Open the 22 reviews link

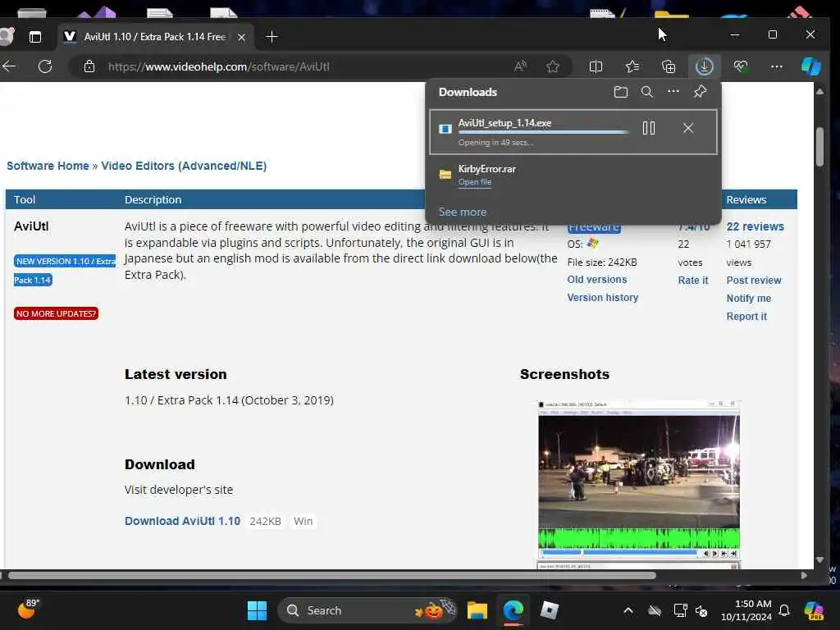pos(756,226)
